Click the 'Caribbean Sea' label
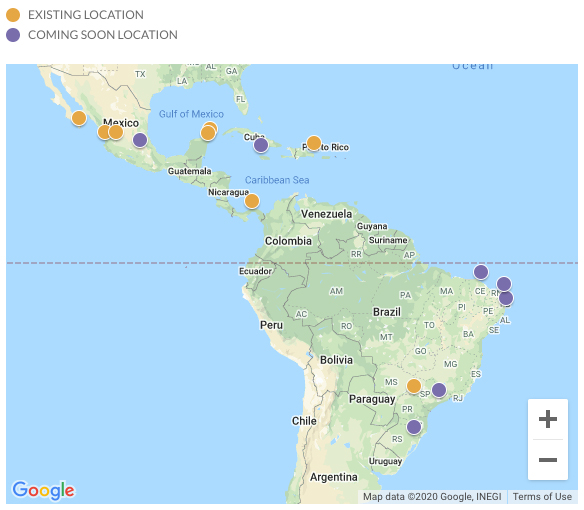 click(x=277, y=180)
